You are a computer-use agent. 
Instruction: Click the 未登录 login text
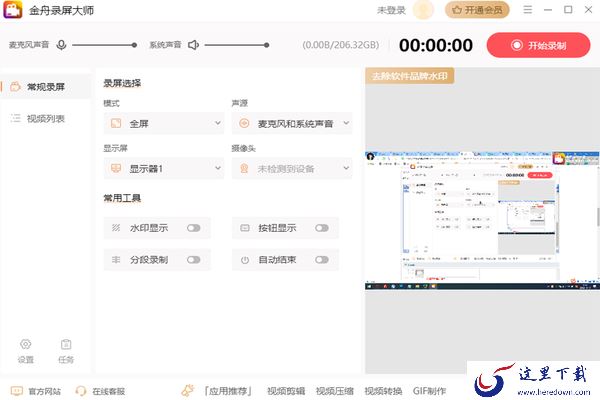click(x=391, y=10)
